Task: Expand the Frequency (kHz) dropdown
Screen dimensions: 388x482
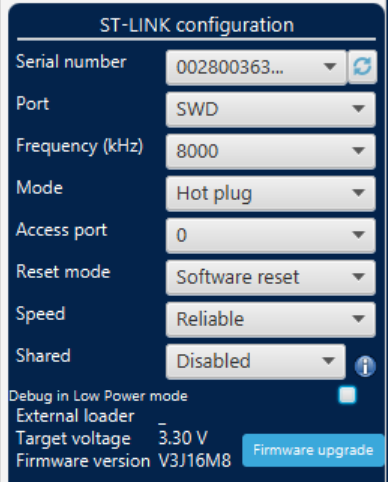Action: (x=271, y=151)
